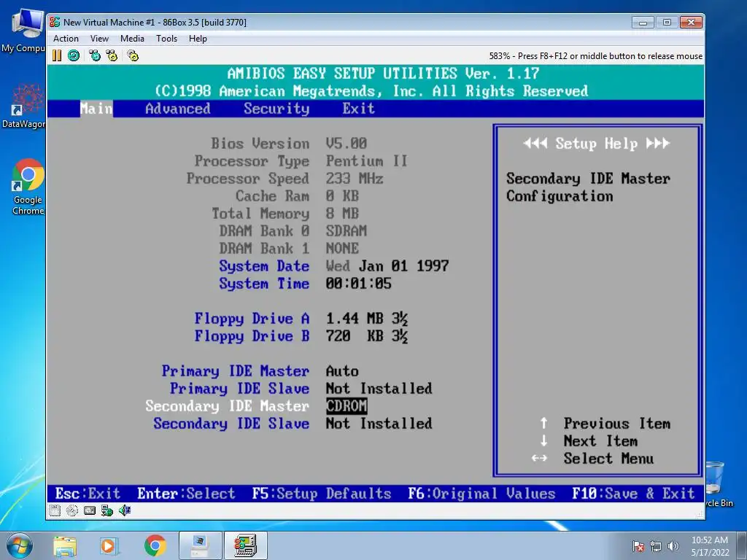
Task: Click the CD-ROM disc status bar icon
Action: (72, 510)
